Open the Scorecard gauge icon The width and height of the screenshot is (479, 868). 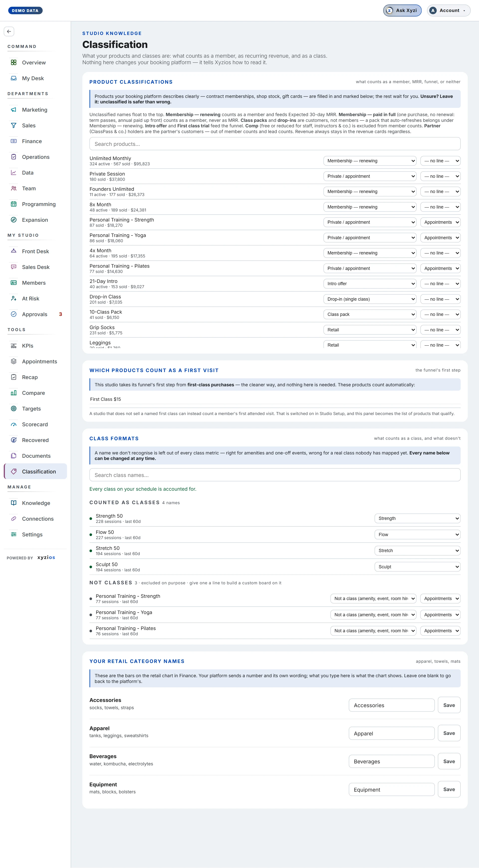[x=13, y=424]
